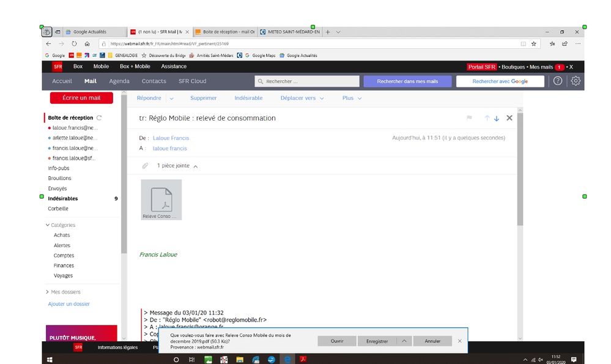Open Amitiés Saint-Médard bookmark

point(211,55)
